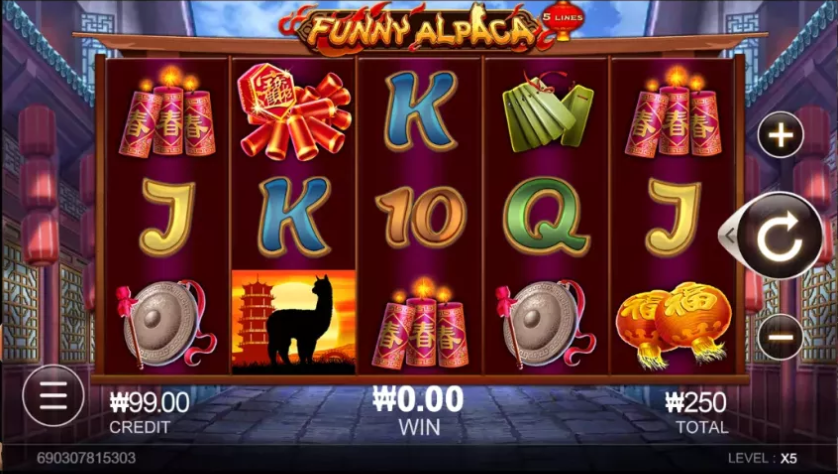Click the circular spin arrow button

(780, 236)
